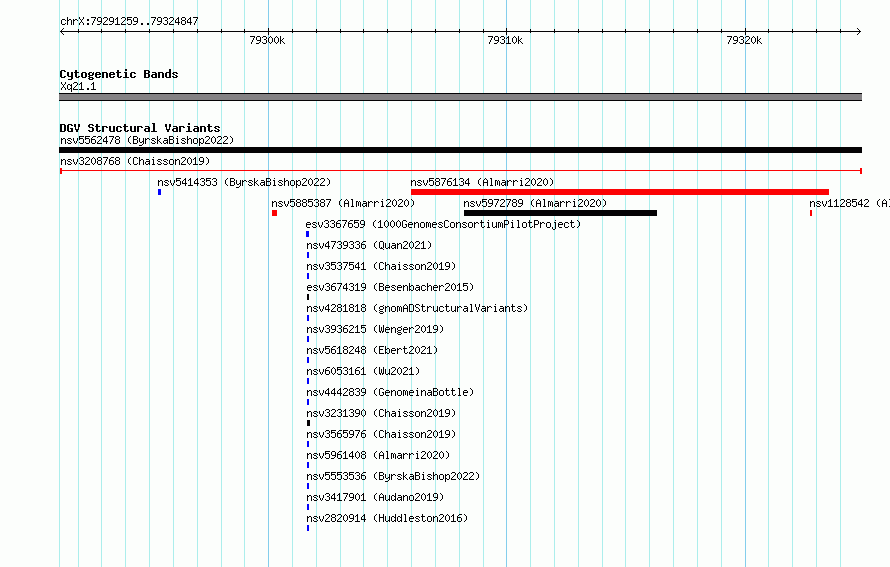Open nsv5414353 (ByrskaBishop2022) label
This screenshot has height=567, width=890.
coord(244,182)
